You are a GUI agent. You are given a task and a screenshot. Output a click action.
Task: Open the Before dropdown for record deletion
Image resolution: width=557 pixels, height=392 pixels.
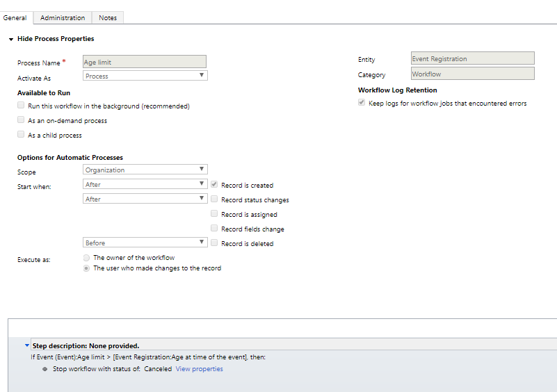[x=145, y=243]
